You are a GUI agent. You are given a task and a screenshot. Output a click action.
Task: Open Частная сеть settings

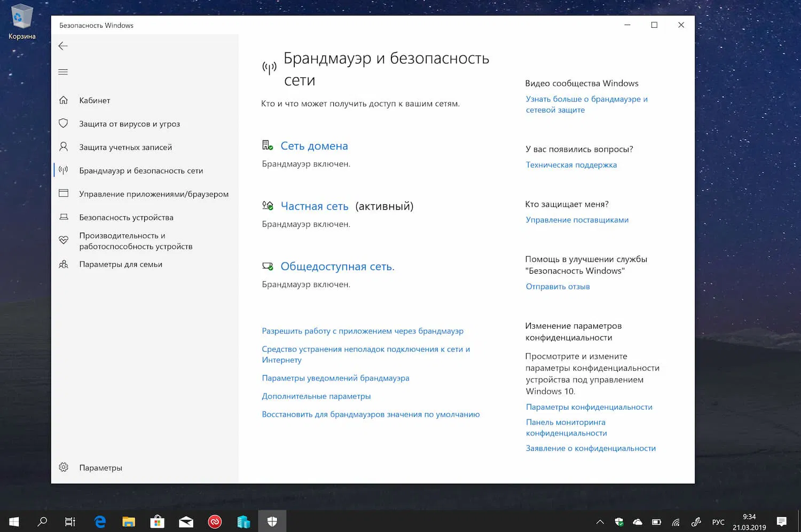tap(315, 206)
